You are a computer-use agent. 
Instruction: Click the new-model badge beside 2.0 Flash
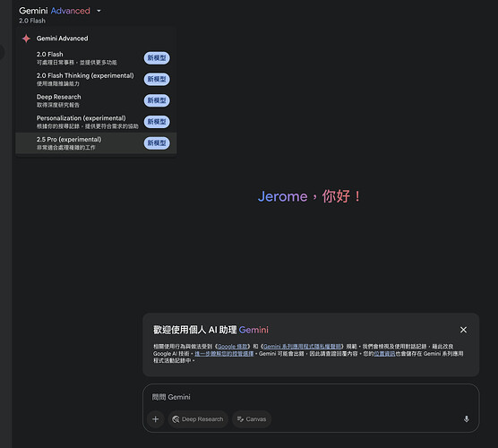coord(157,58)
